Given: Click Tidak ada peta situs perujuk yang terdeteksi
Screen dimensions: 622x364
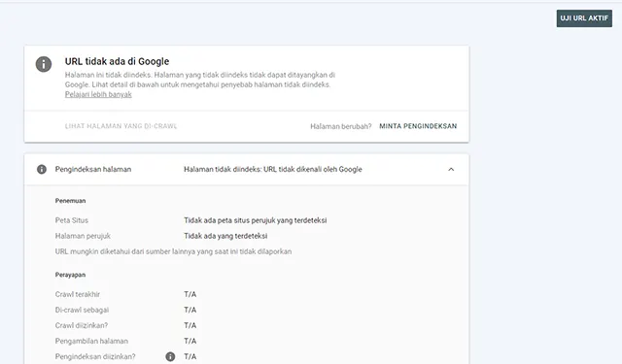Looking at the screenshot, I should (x=256, y=220).
